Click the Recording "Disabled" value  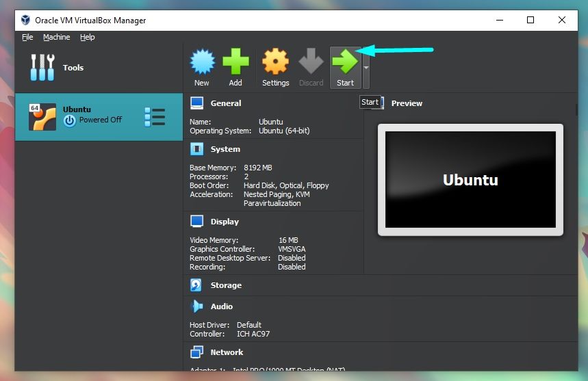(292, 267)
